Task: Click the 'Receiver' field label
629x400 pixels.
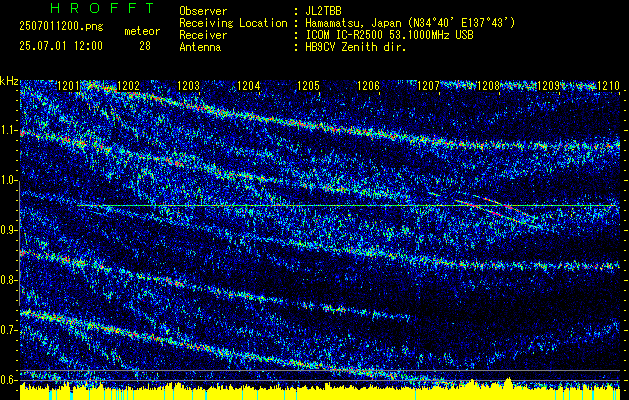Action: click(203, 35)
